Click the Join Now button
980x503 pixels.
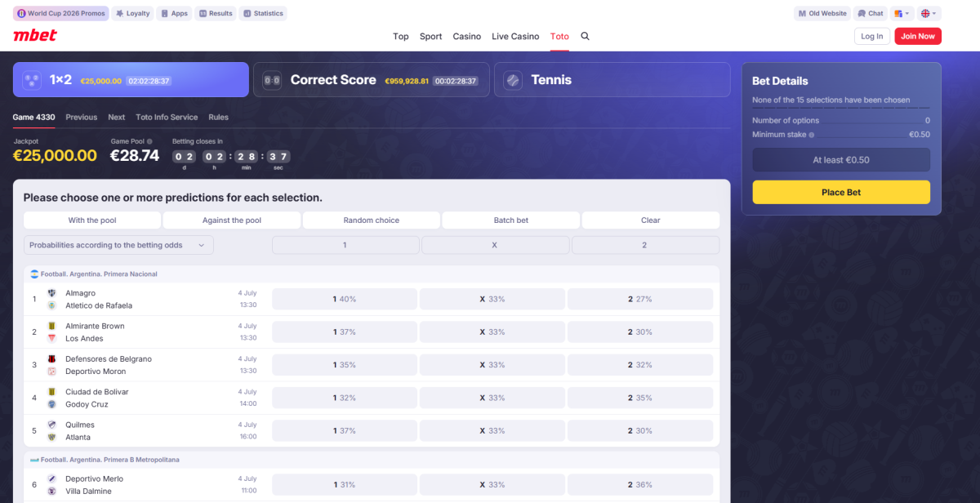(x=918, y=36)
